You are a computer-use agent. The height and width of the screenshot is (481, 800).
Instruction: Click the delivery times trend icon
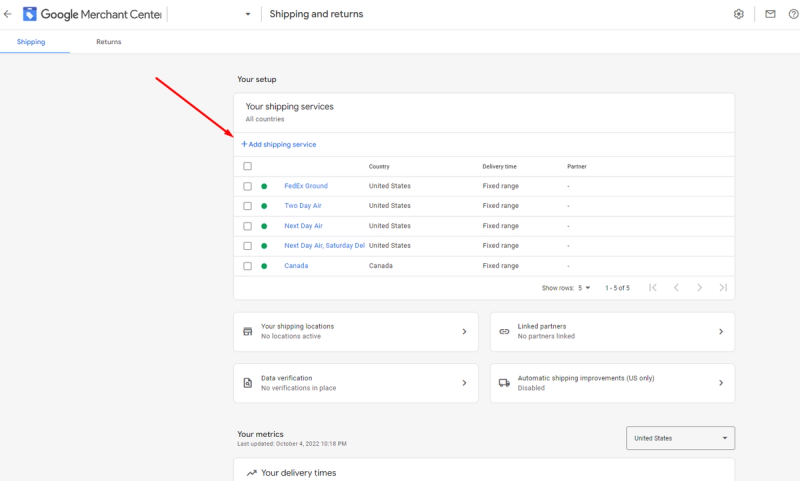tap(251, 473)
